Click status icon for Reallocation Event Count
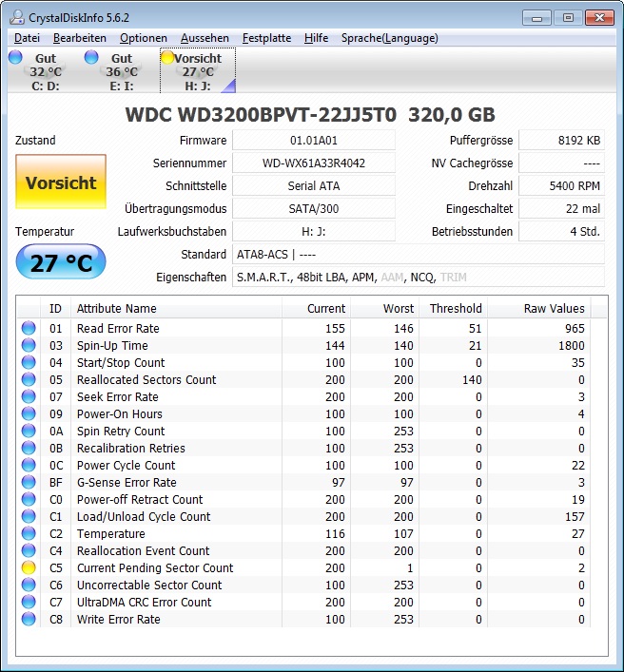Screen dimensions: 624x672 coord(29,550)
